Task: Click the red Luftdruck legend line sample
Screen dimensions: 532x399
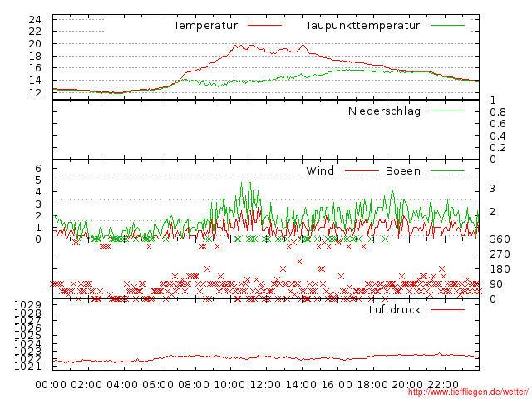Action: click(447, 309)
